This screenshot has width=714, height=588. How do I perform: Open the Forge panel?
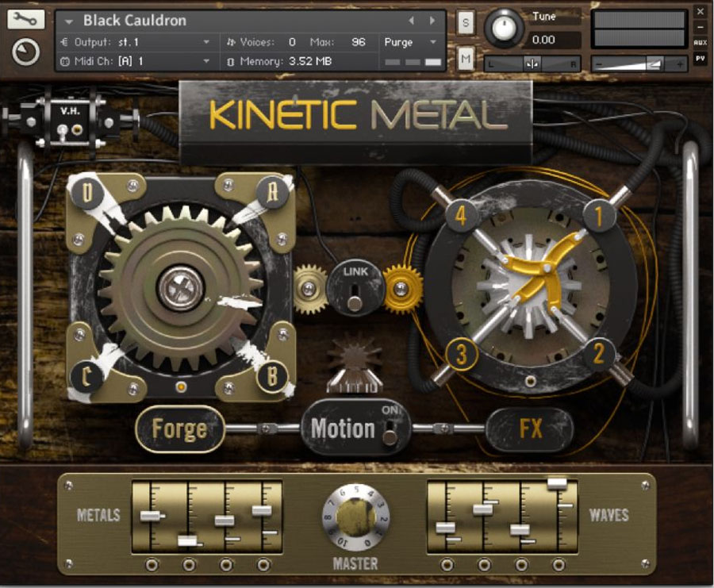178,429
